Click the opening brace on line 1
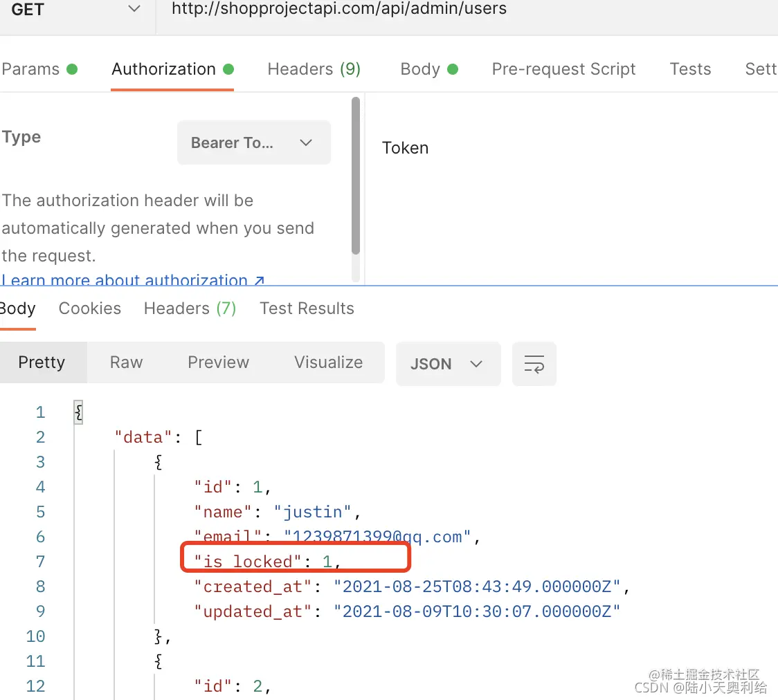 [78, 412]
